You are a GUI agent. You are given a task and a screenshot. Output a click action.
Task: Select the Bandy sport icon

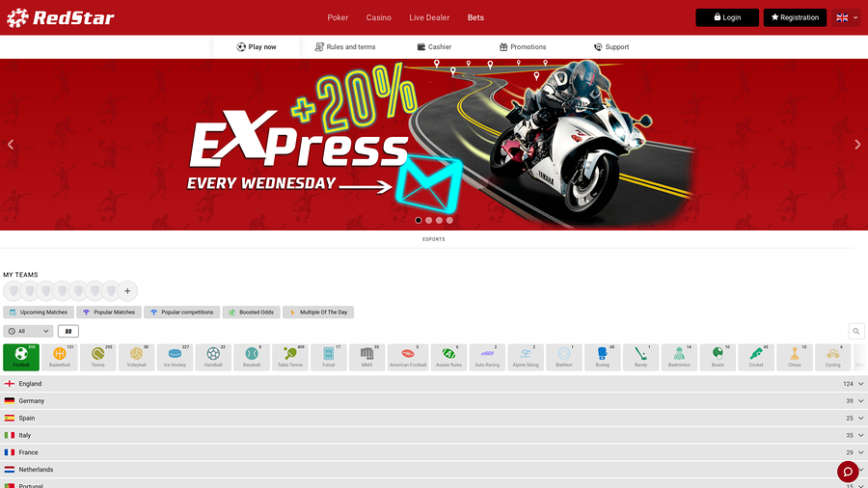click(641, 357)
